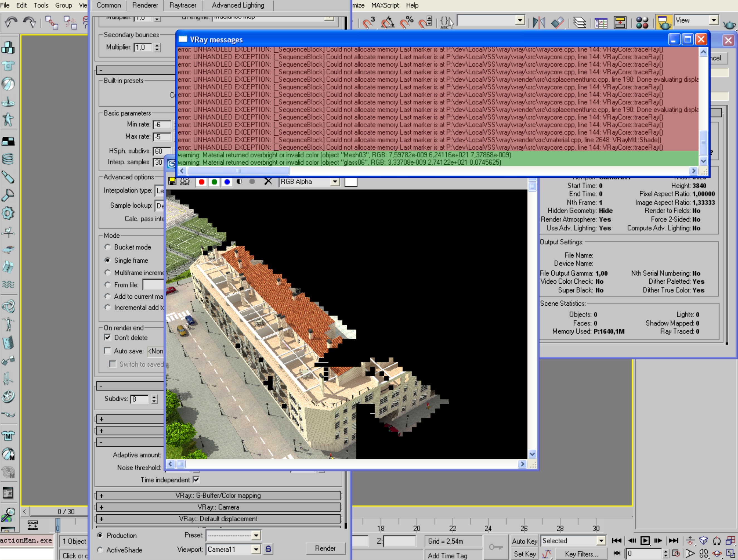Open the Layer Manager icon
The image size is (738, 560).
(579, 22)
